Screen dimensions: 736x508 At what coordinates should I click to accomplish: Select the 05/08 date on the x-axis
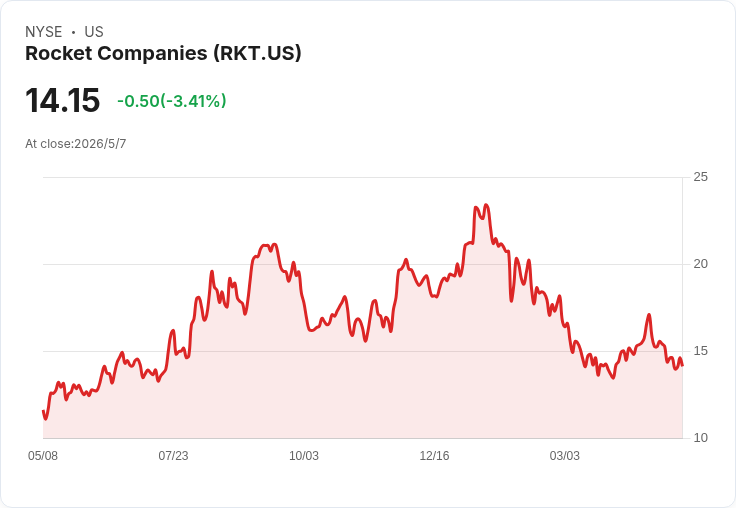click(x=43, y=455)
